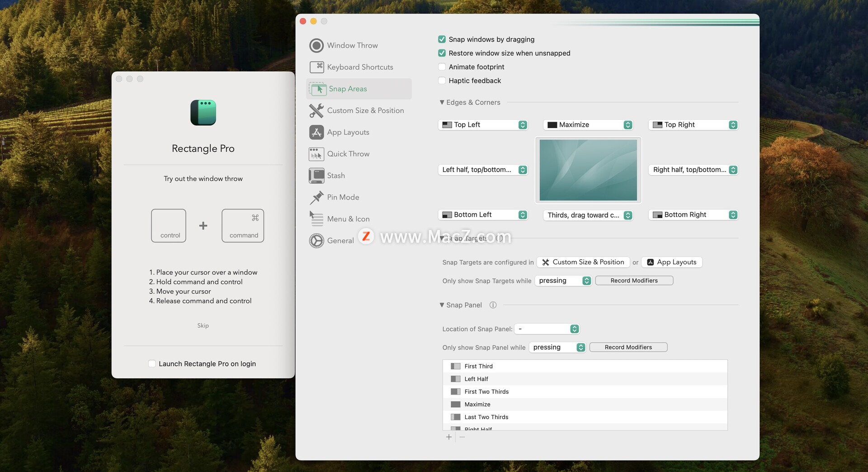This screenshot has height=472, width=868.
Task: Open Snap Panel pressing dropdown
Action: (x=557, y=347)
